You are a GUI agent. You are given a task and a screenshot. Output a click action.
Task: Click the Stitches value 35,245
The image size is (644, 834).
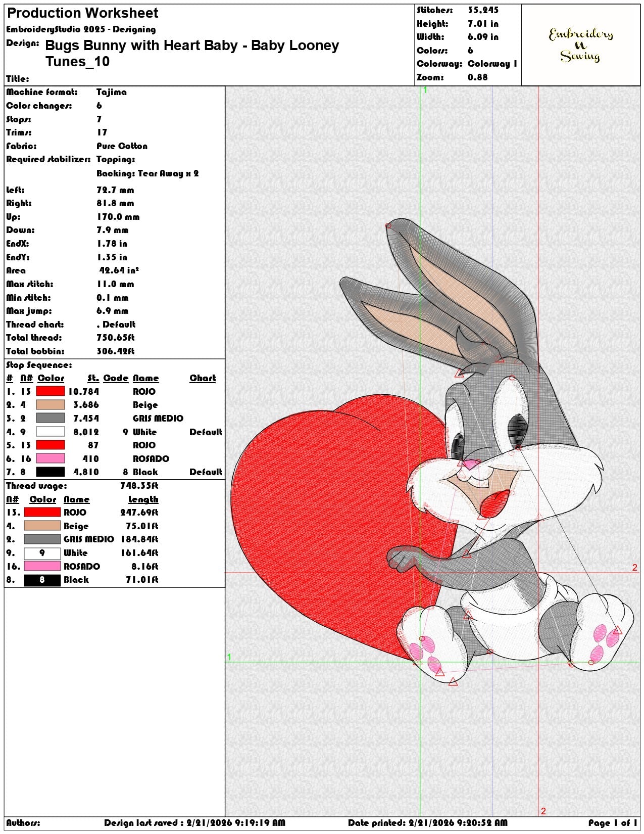tap(483, 10)
